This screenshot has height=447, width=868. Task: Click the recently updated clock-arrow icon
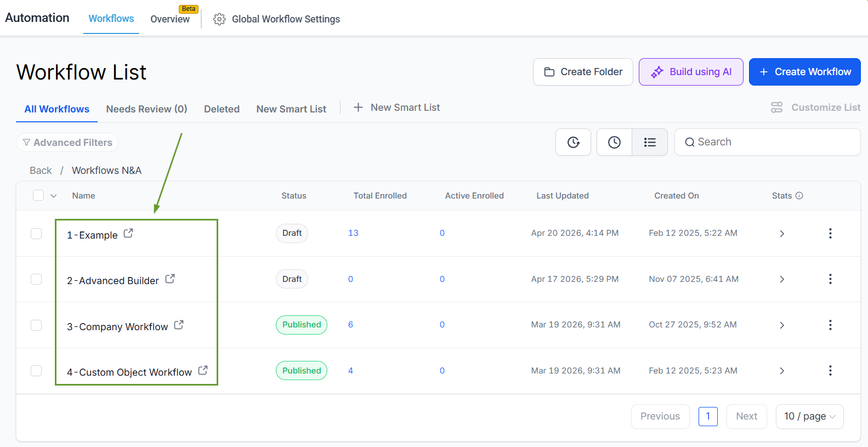click(x=573, y=143)
